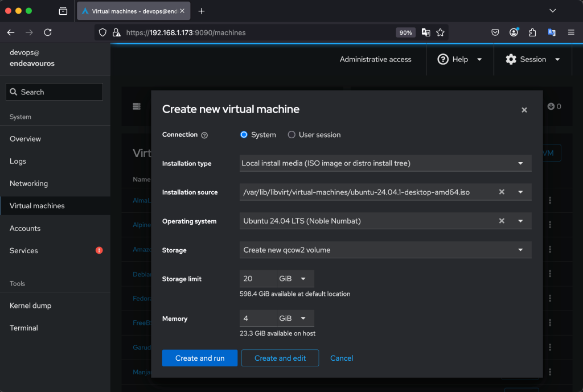This screenshot has height=392, width=583.
Task: Open the browser extensions icon
Action: click(x=532, y=32)
